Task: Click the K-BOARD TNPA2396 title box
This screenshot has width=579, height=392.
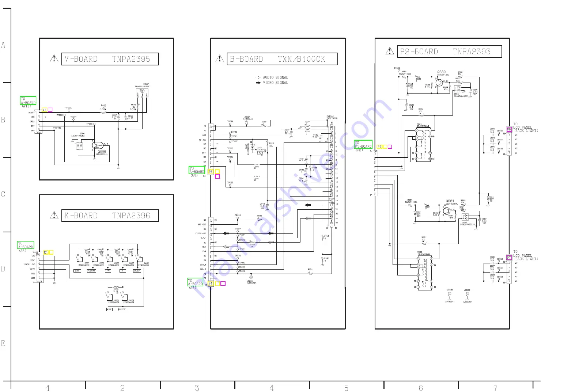Action: click(110, 216)
